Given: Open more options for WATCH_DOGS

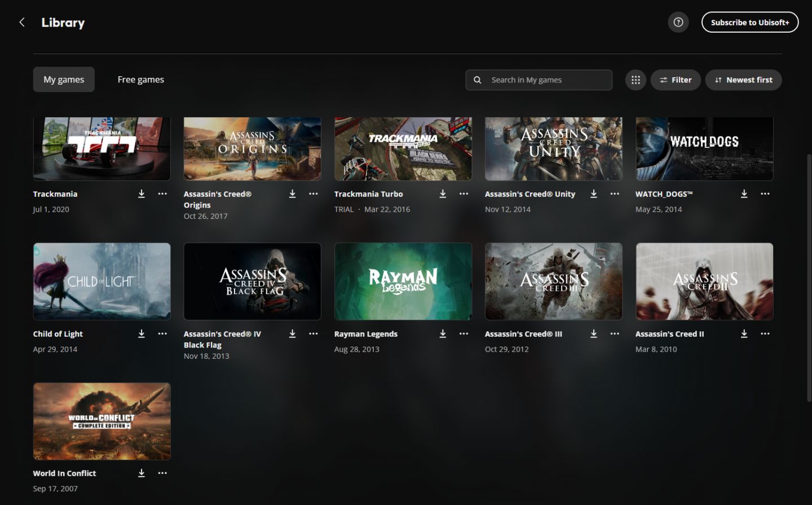Looking at the screenshot, I should click(765, 194).
